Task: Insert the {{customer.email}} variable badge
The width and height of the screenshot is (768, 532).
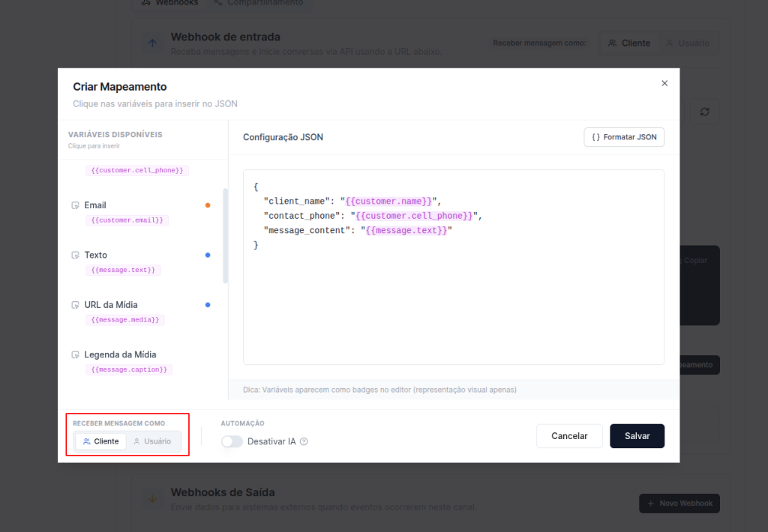Action: click(x=127, y=220)
